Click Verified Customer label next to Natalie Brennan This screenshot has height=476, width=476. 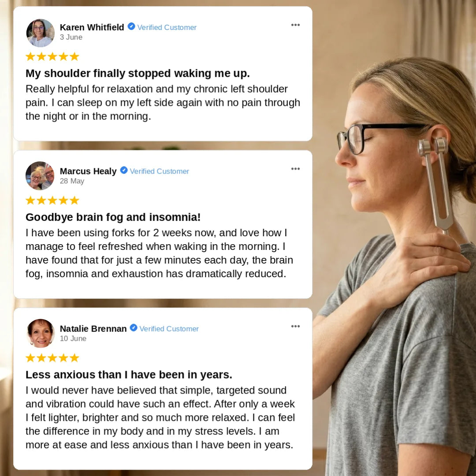point(169,329)
